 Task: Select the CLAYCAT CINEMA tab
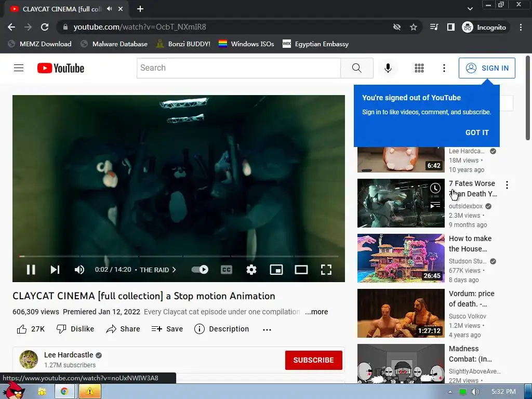point(66,9)
